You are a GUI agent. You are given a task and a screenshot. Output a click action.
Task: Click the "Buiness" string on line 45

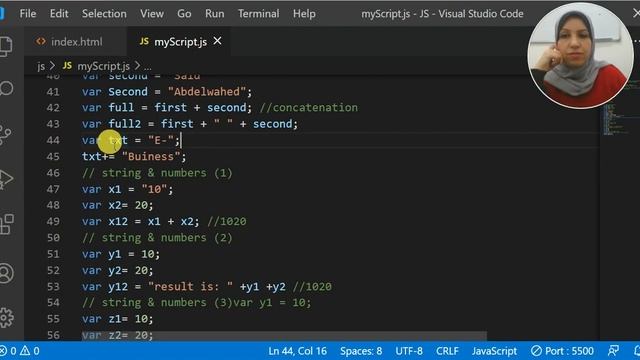point(151,157)
